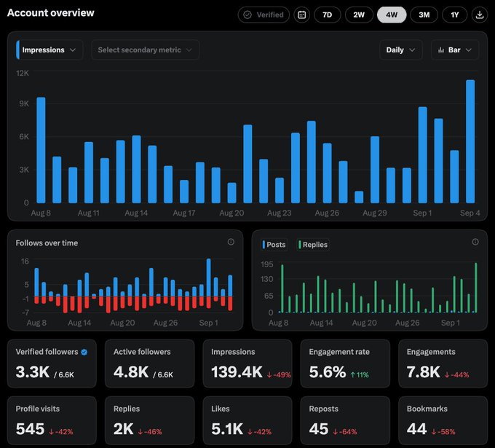Click the verified badge beside Verified followers
Viewport: 495px width, 448px height.
(84, 352)
